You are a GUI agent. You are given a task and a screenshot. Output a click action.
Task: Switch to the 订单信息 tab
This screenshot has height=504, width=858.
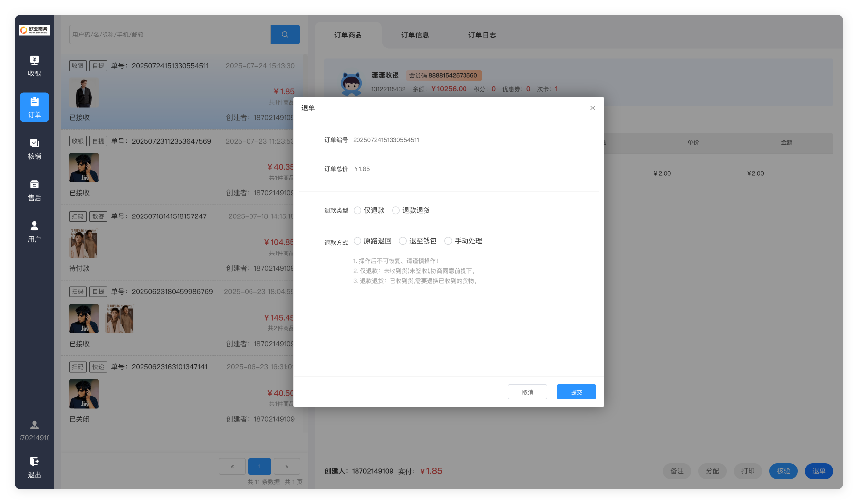415,35
